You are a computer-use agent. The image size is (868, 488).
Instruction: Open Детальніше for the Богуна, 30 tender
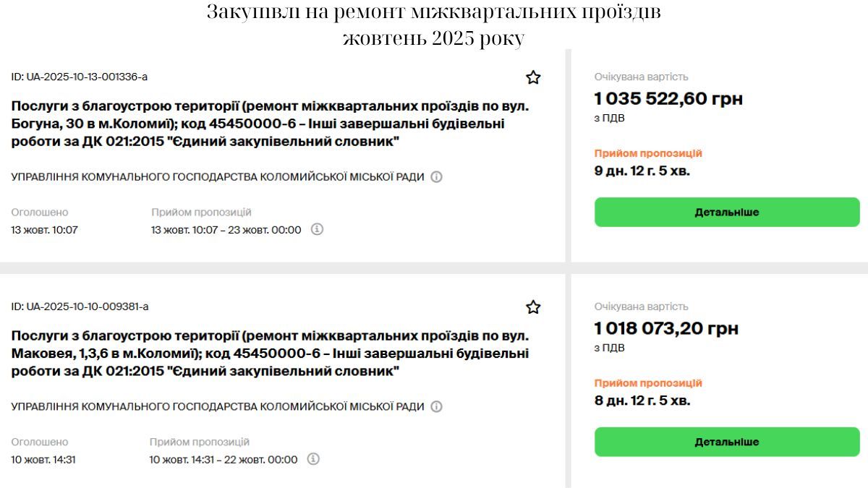pos(726,212)
